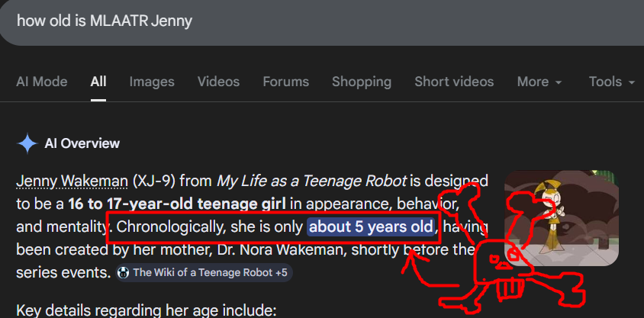
Task: Click the highlighted "about 5 years old" text
Action: pyautogui.click(x=372, y=226)
